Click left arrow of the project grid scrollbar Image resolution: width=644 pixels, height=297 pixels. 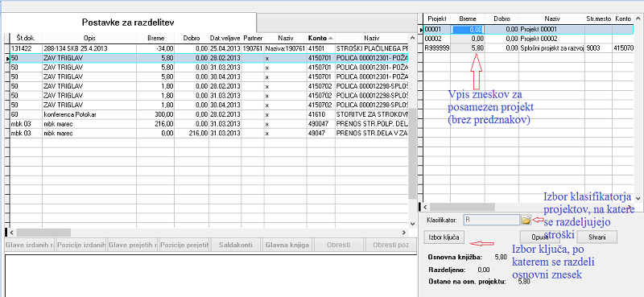click(x=425, y=206)
